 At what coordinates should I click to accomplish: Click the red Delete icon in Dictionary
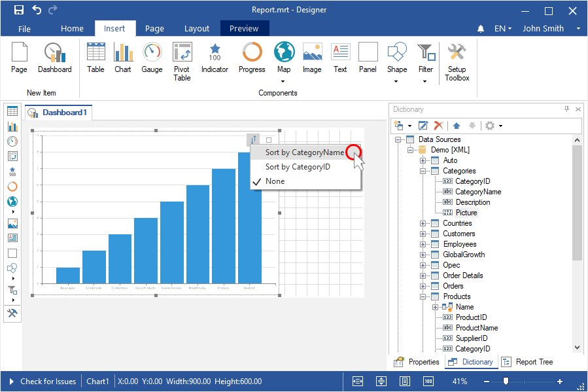439,125
